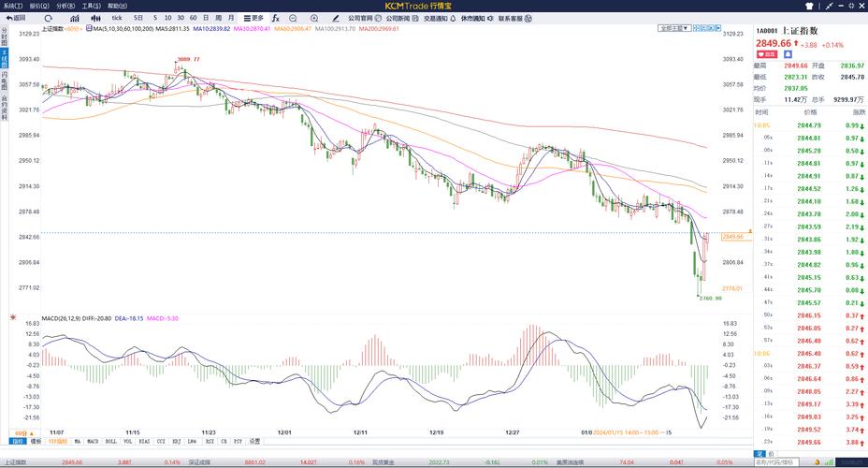
Task: Click the first chart layout icon beside 全部主图
Action: click(697, 28)
